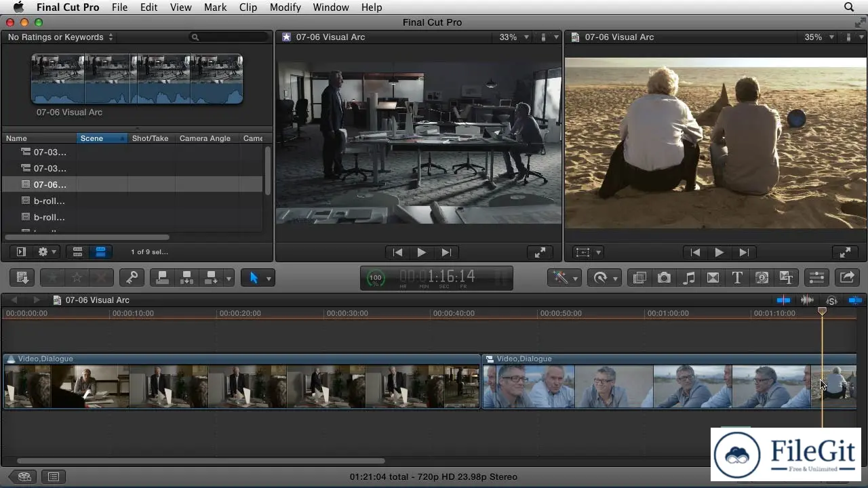
Task: Show the Effects Browser icon
Action: [639, 277]
